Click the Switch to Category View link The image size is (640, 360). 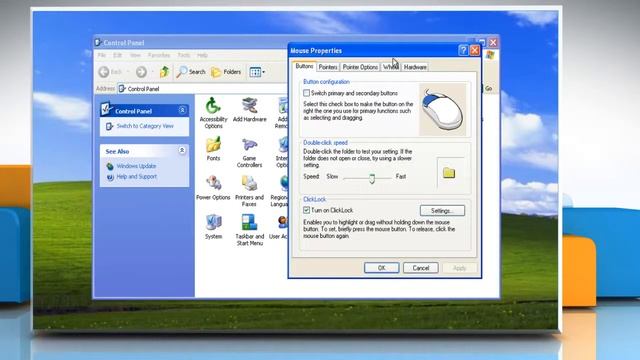[x=145, y=126]
